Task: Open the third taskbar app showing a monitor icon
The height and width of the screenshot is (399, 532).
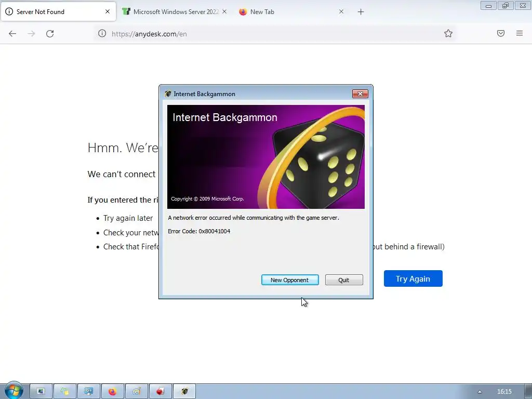Action: click(88, 392)
